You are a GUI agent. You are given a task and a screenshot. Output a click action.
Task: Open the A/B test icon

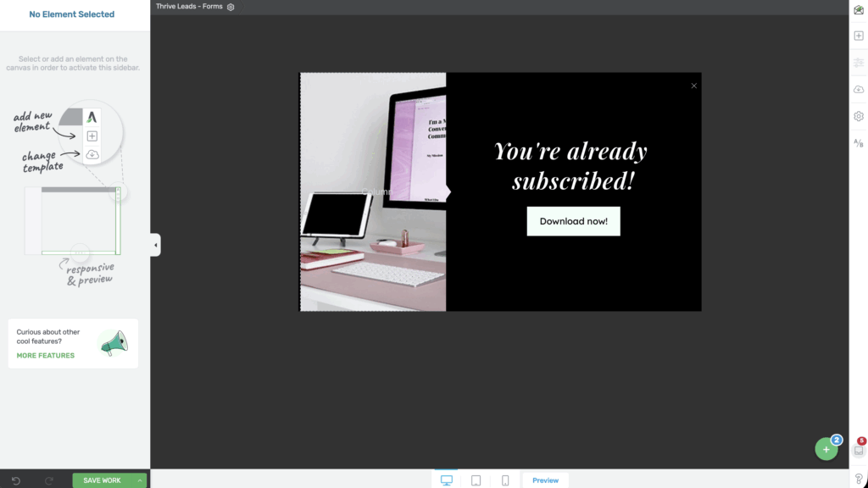click(859, 143)
